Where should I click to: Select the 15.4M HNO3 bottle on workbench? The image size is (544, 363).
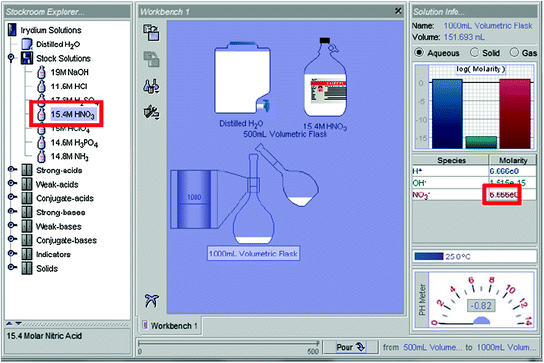(325, 77)
